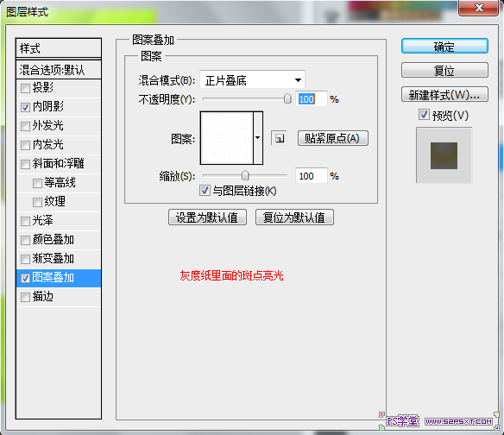This screenshot has height=435, width=504.
Task: Click the create new preset from pattern icon
Action: point(279,138)
